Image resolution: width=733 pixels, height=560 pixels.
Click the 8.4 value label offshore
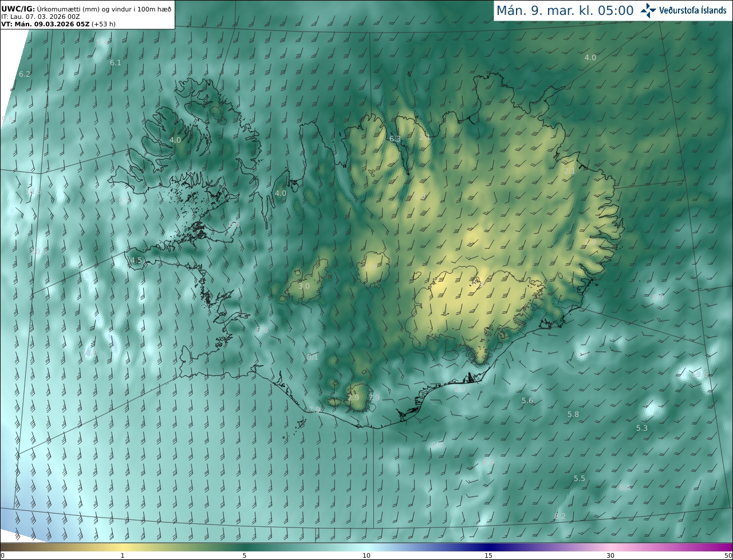tap(625, 488)
